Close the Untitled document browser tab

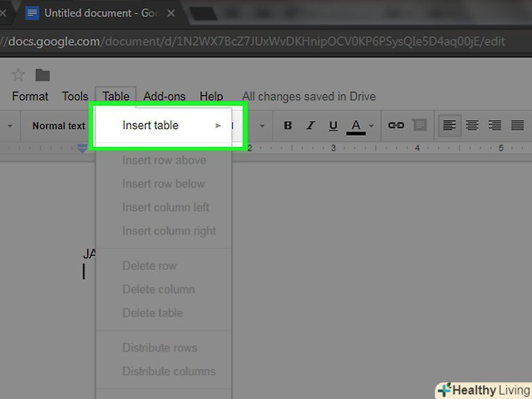click(x=171, y=13)
